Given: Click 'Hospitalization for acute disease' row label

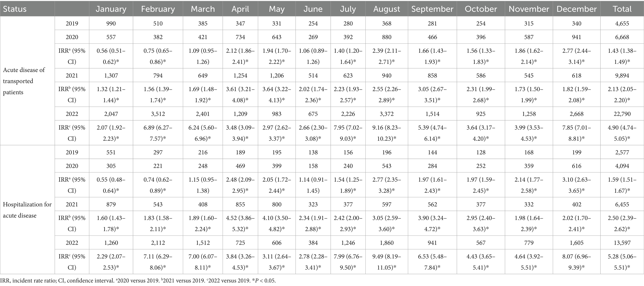Looking at the screenshot, I should (27, 210).
